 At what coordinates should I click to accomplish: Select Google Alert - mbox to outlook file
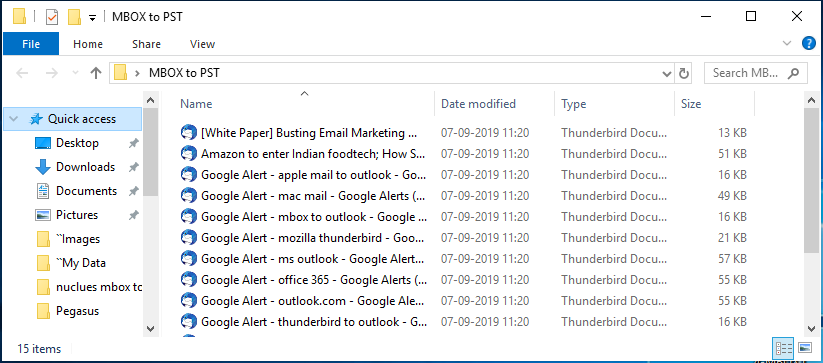pos(314,217)
